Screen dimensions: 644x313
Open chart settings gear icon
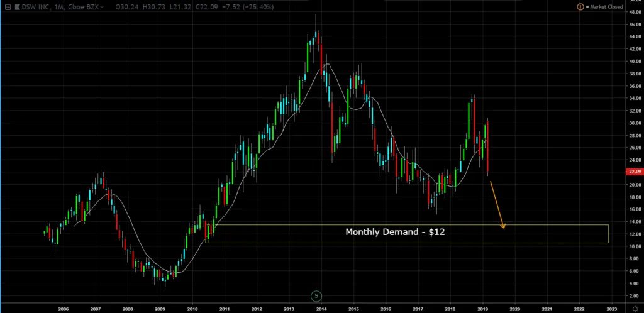coord(635,309)
